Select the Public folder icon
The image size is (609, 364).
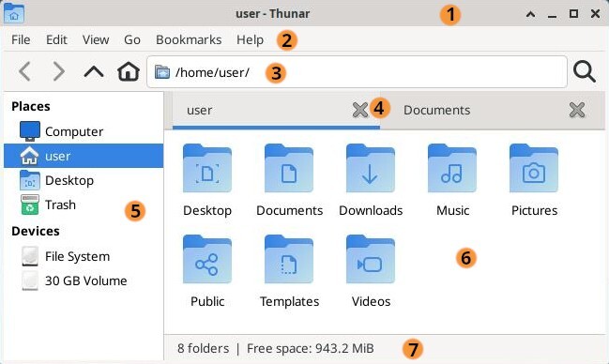point(207,259)
